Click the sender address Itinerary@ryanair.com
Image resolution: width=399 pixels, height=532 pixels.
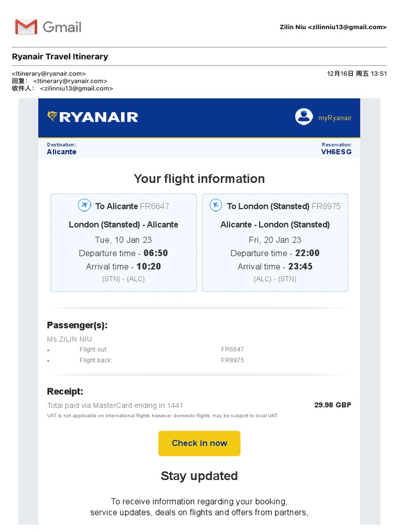tap(49, 74)
